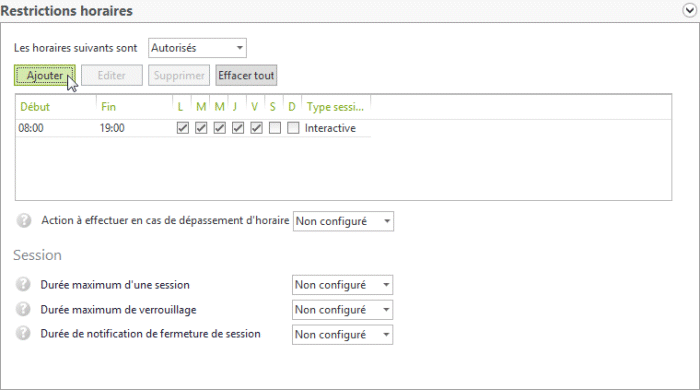The image size is (700, 390).
Task: Select the 08:00 to 19:00 schedule row
Action: click(x=193, y=128)
